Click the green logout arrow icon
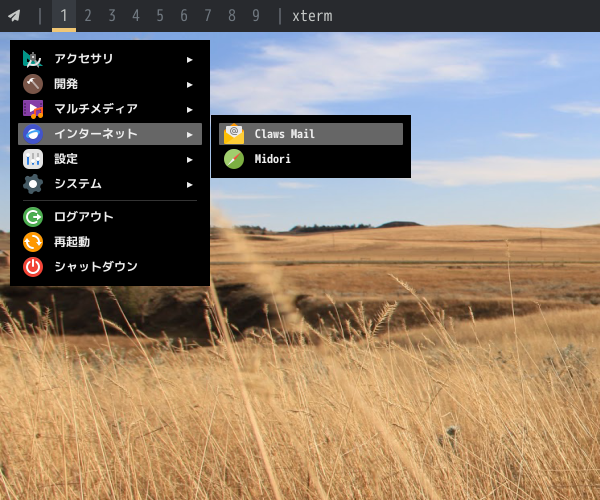This screenshot has height=500, width=600. tap(33, 217)
